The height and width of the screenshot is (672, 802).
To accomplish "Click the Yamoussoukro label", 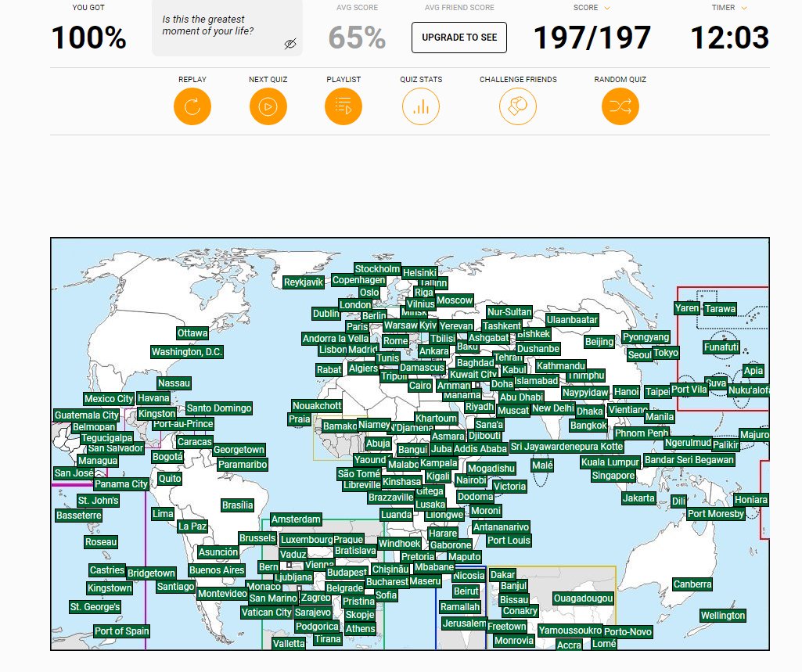I will (x=570, y=631).
